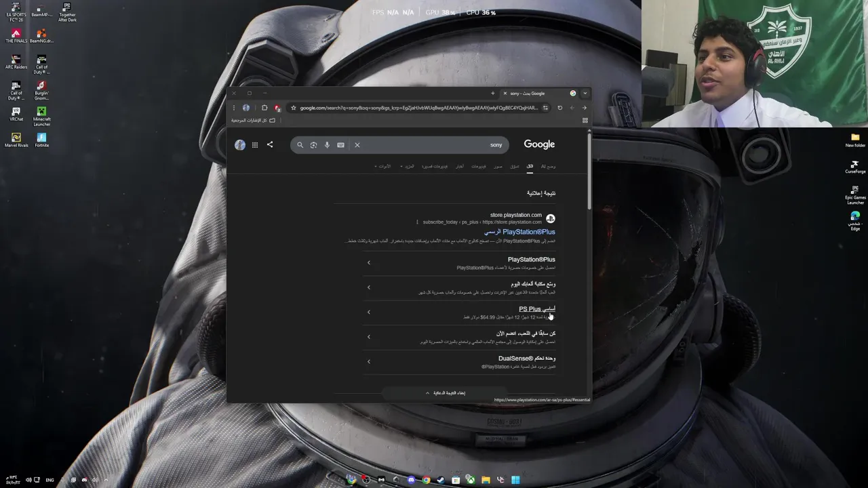Switch to the أخبار news tab
Screen dimensions: 868x488
pyautogui.click(x=460, y=166)
